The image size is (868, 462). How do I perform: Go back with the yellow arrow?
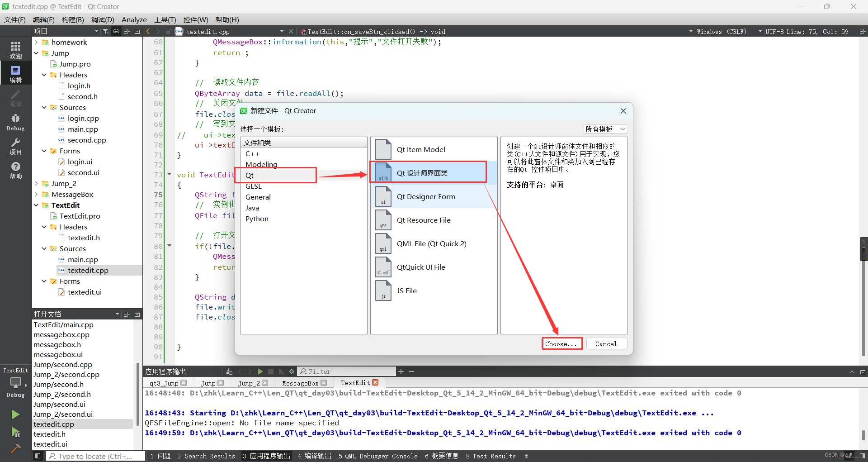[x=148, y=31]
